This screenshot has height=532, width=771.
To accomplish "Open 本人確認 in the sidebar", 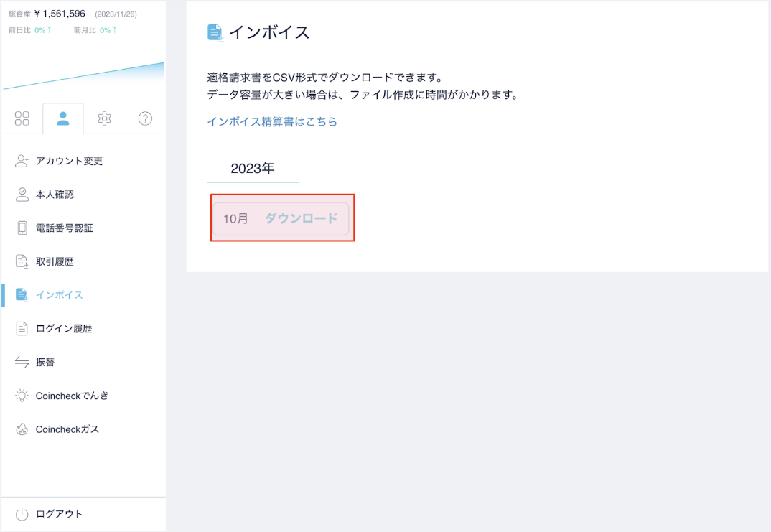I will click(55, 195).
